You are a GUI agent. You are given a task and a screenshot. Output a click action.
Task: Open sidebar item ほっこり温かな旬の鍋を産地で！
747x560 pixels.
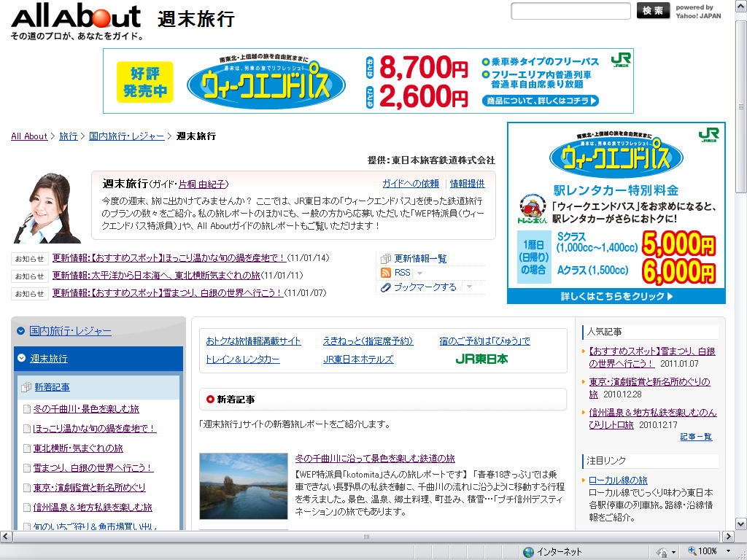click(95, 429)
